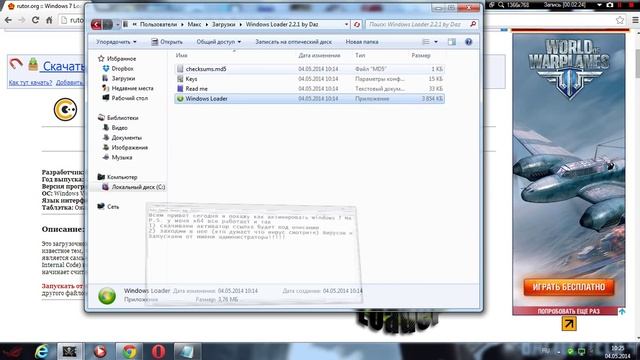Viewport: 640px width, 360px height.
Task: Open the Упорядочить menu
Action: pos(116,42)
